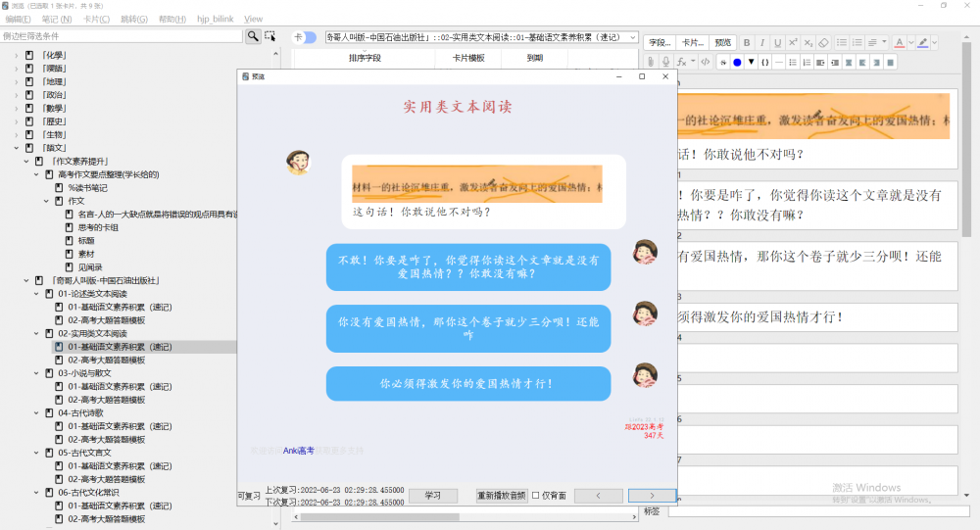Sort by the 排序字段 column header

coord(365,58)
